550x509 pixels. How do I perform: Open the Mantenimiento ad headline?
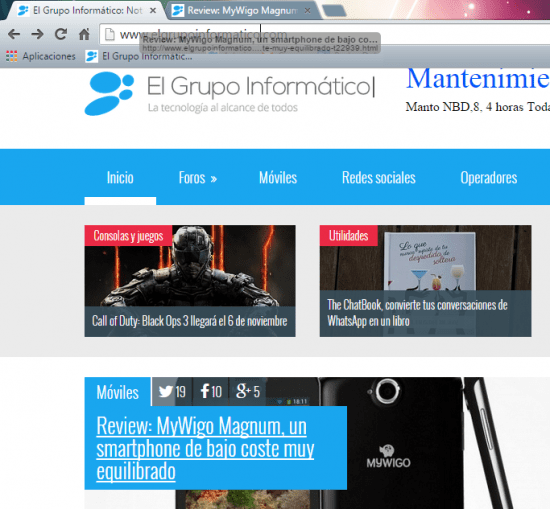[x=478, y=79]
